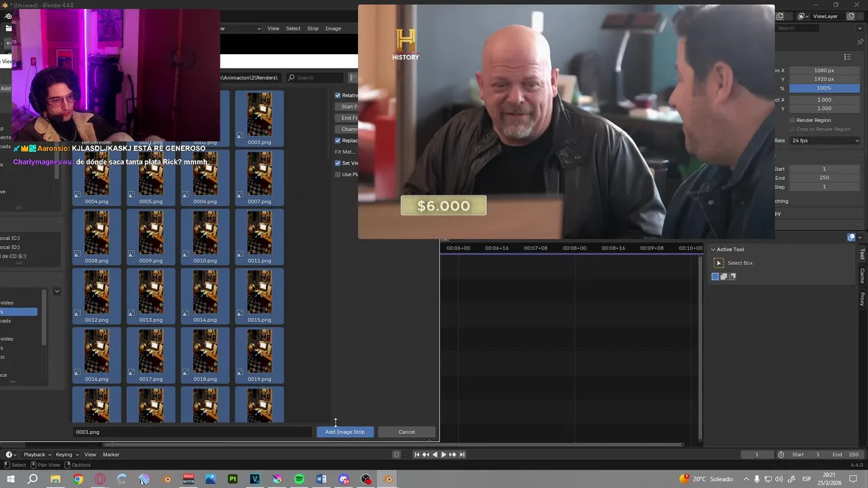Select the 0007.png thumbnail
The image size is (868, 488).
(259, 178)
